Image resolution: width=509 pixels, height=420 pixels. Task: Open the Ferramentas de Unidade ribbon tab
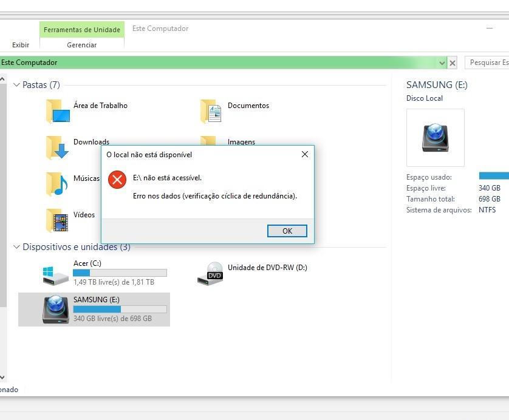(82, 30)
